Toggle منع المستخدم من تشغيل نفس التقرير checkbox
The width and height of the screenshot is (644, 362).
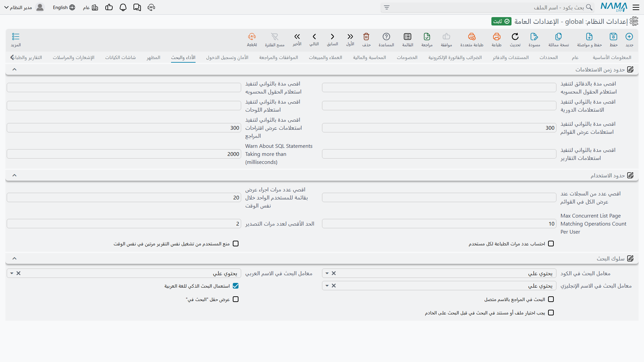pos(236,244)
